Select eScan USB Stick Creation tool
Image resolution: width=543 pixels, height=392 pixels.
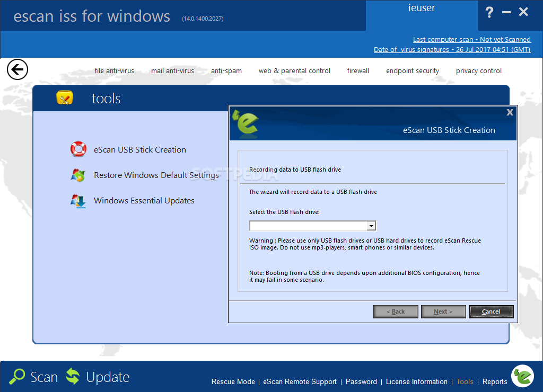140,149
